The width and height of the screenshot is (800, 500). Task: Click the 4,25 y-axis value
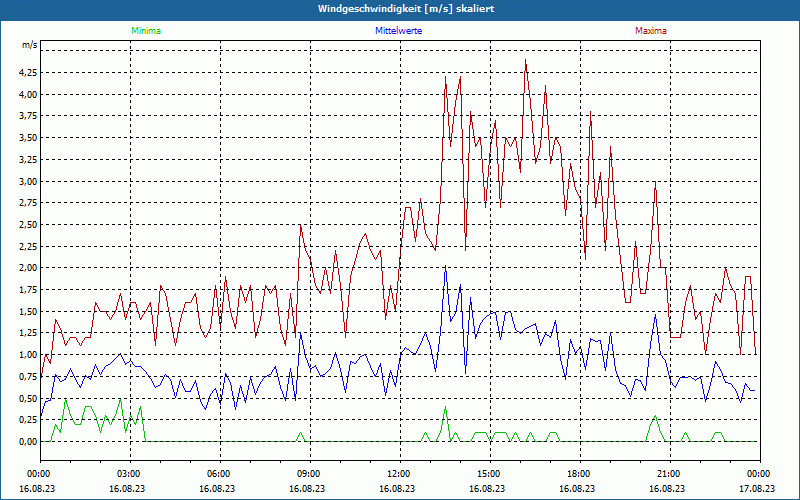[x=28, y=73]
